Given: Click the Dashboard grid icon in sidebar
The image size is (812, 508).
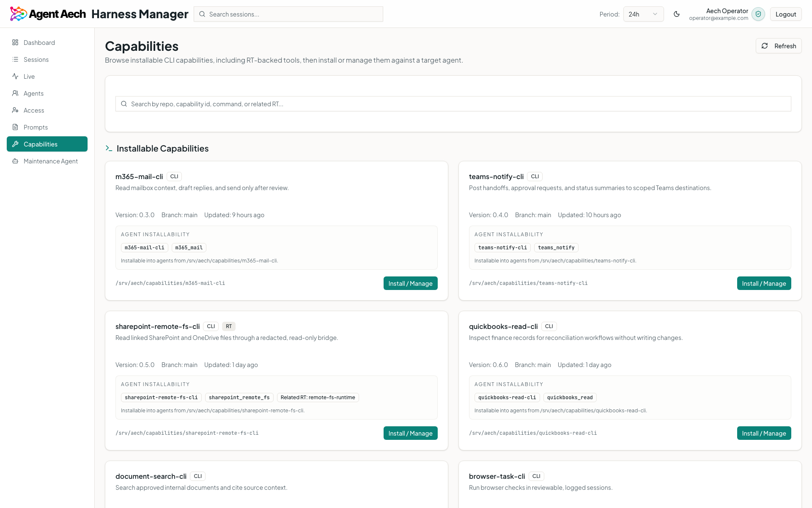Looking at the screenshot, I should (x=15, y=42).
